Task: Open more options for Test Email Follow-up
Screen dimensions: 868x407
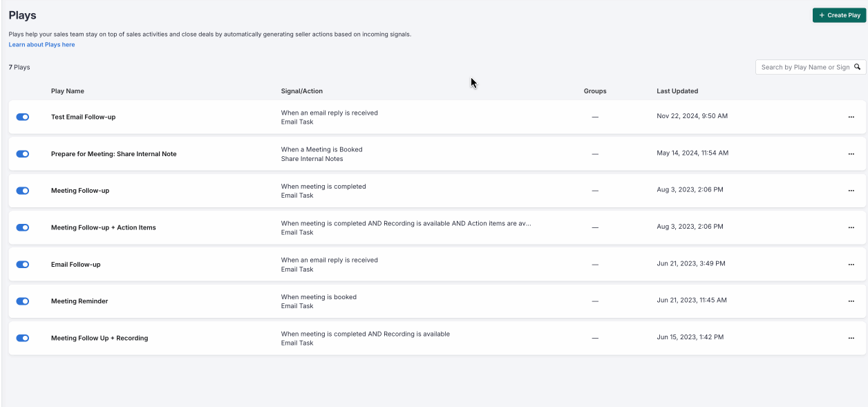Action: (x=851, y=117)
